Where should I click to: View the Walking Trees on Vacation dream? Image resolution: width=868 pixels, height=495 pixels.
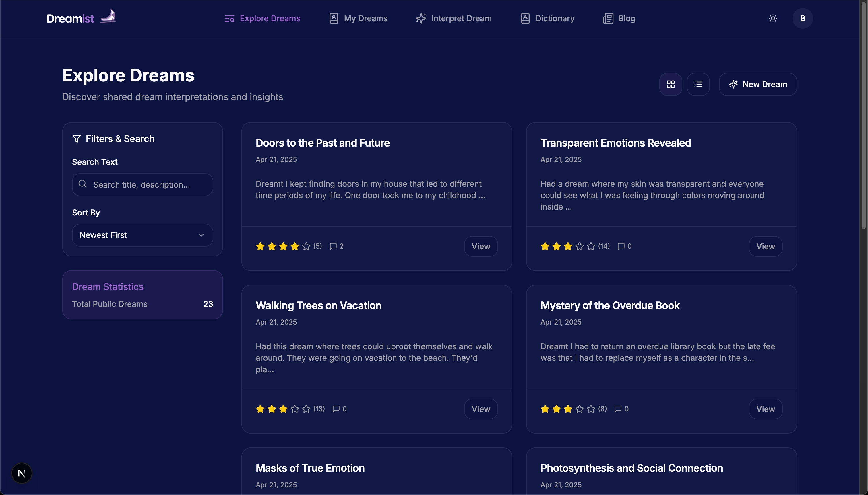[x=480, y=409]
